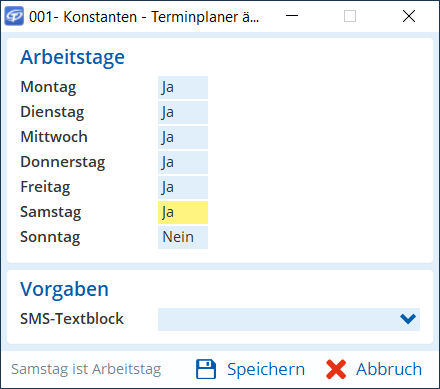
Task: Select the highlighted Samstag Ja field
Action: 183,212
